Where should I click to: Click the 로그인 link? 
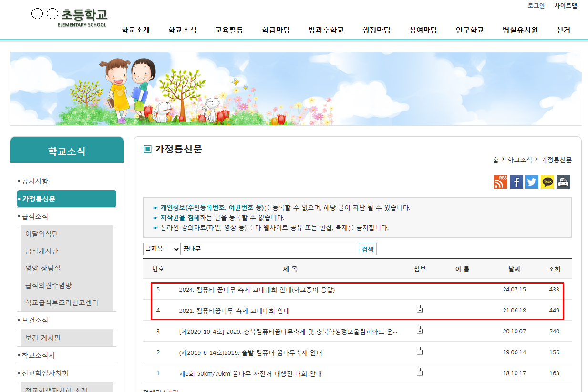point(536,6)
